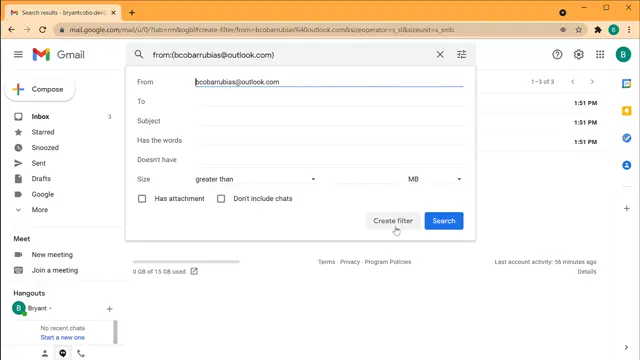Viewport: 640px width, 360px height.
Task: Open size unit MB dropdown
Action: (x=435, y=179)
